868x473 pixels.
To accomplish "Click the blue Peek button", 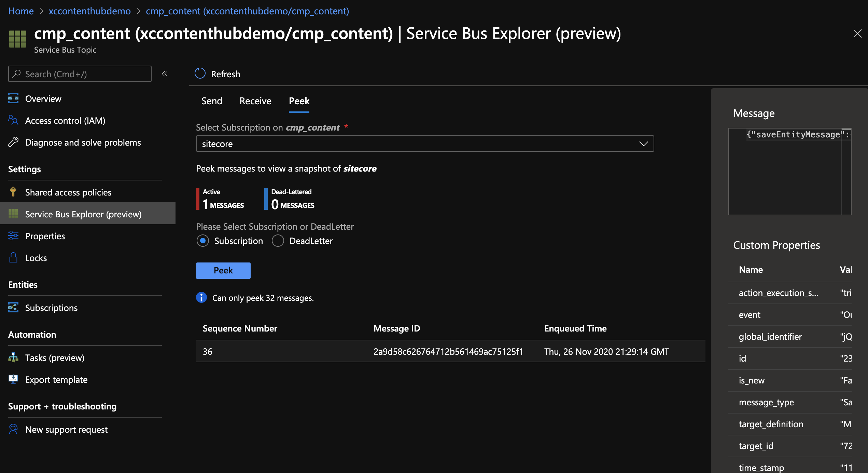I will pyautogui.click(x=223, y=270).
